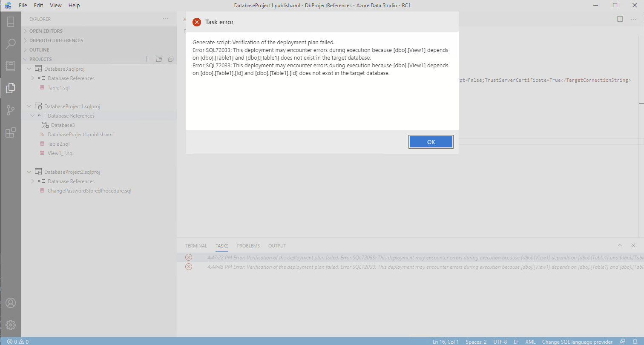Open the Notebooks view

coord(10,66)
